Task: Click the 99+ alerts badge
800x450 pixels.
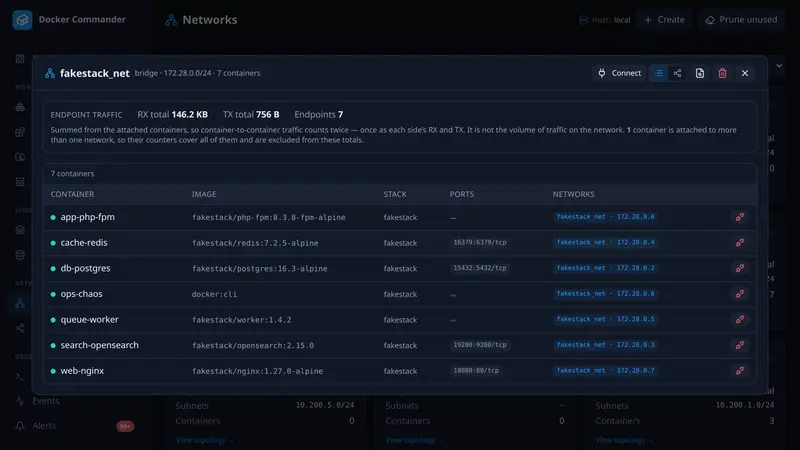Action: click(x=125, y=426)
